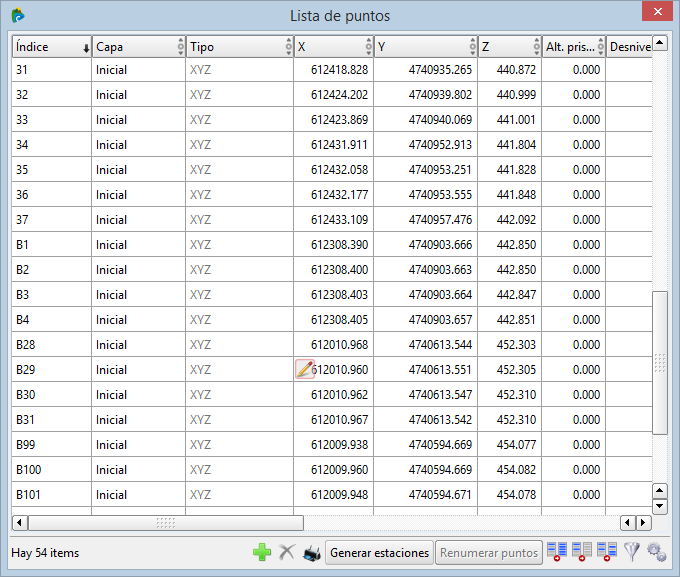Viewport: 680px width, 577px height.
Task: Click the Desnive column header
Action: click(x=629, y=46)
